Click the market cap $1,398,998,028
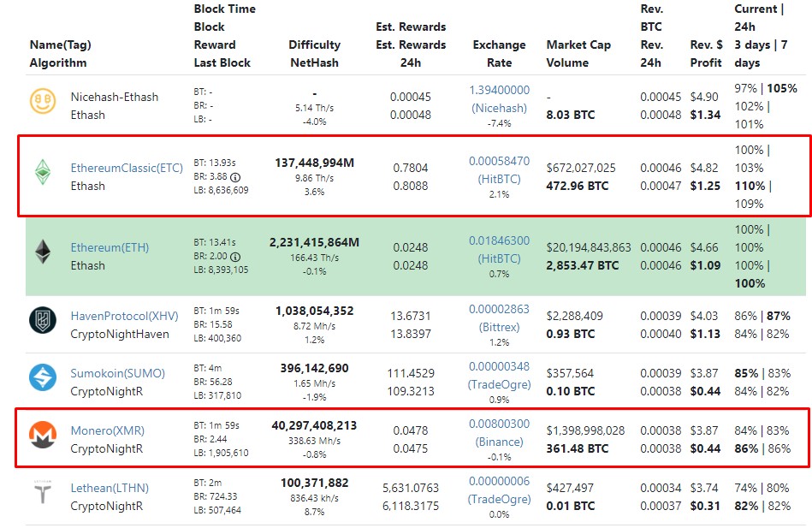 (x=586, y=430)
